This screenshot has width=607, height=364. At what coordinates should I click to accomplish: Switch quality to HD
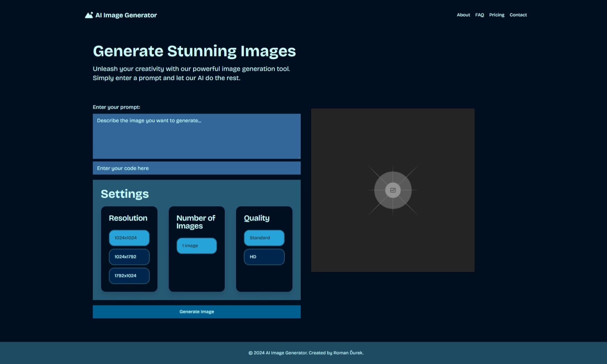click(264, 257)
